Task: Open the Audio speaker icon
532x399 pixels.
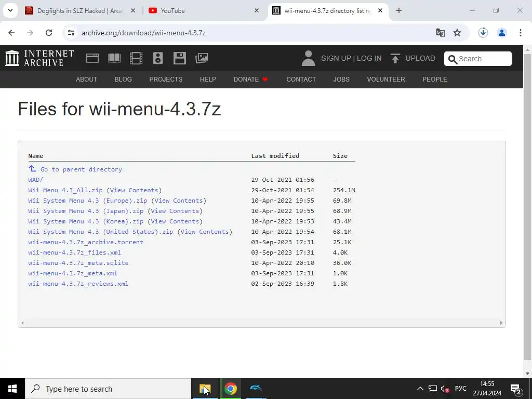Action: pos(158,58)
